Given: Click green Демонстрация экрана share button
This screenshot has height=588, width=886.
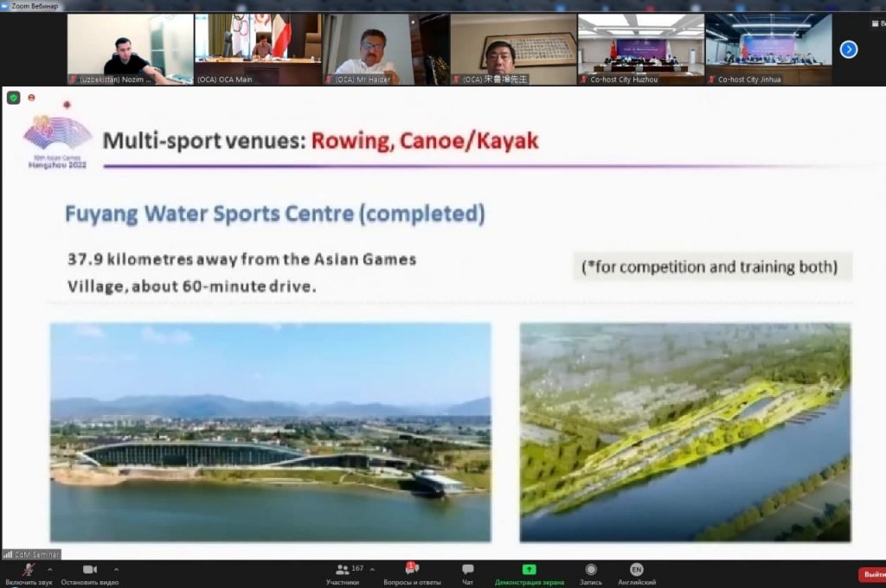Looking at the screenshot, I should 529,570.
